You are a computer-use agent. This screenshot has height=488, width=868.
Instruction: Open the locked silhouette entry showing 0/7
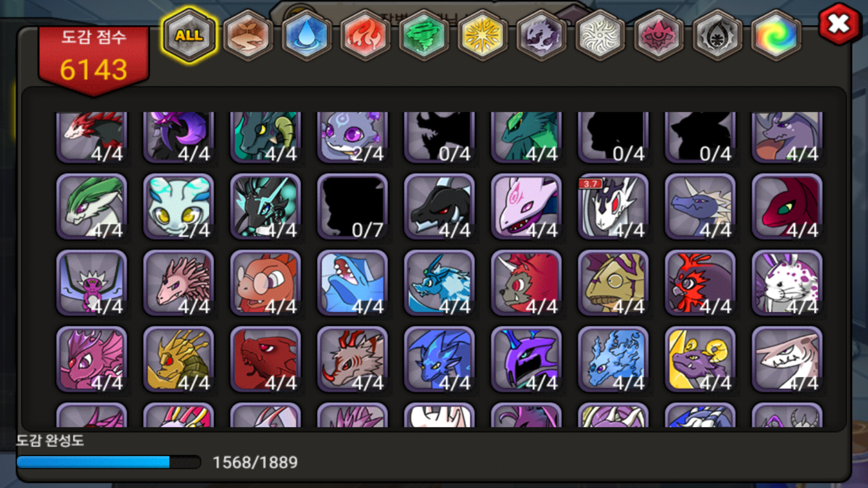point(352,206)
